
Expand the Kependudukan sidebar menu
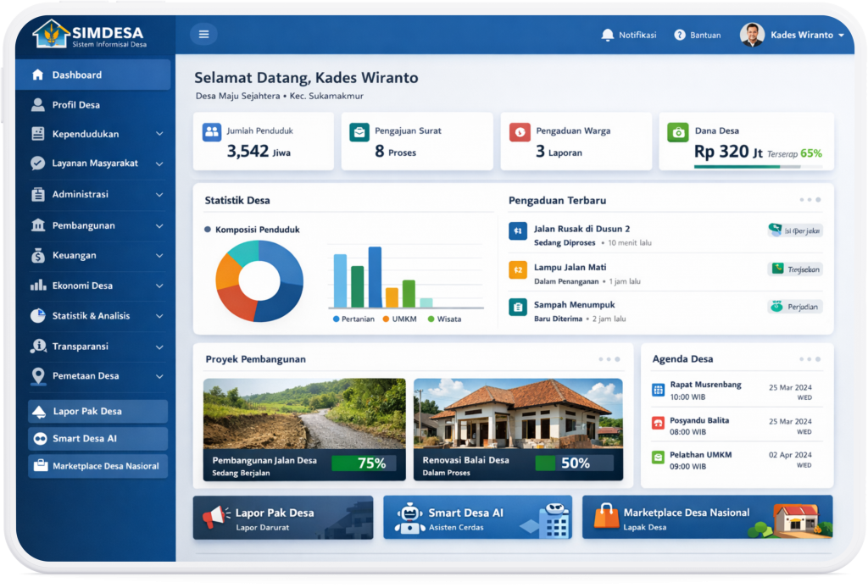[x=159, y=134]
